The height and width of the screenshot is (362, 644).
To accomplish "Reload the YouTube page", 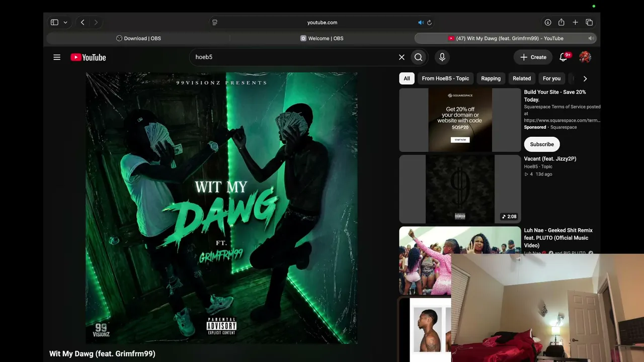I will pyautogui.click(x=429, y=23).
